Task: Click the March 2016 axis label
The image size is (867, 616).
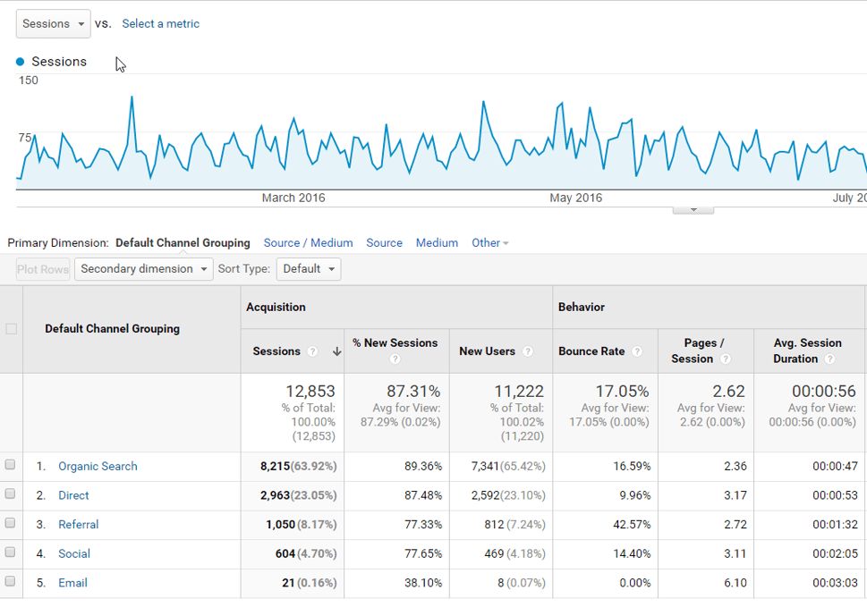Action: pyautogui.click(x=293, y=198)
